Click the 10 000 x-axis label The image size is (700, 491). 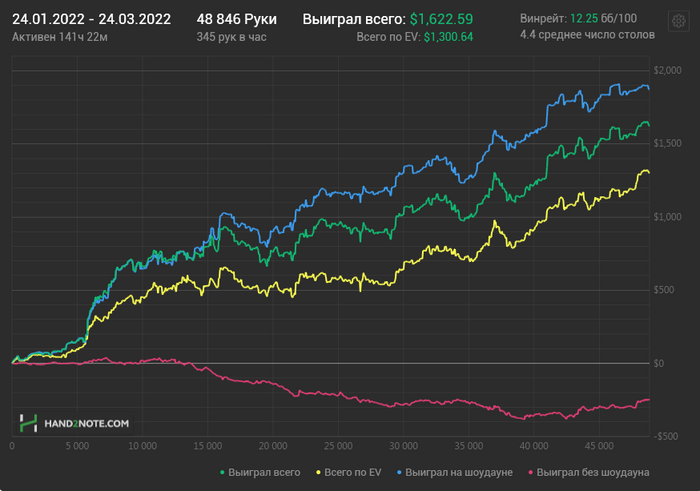[x=142, y=446]
